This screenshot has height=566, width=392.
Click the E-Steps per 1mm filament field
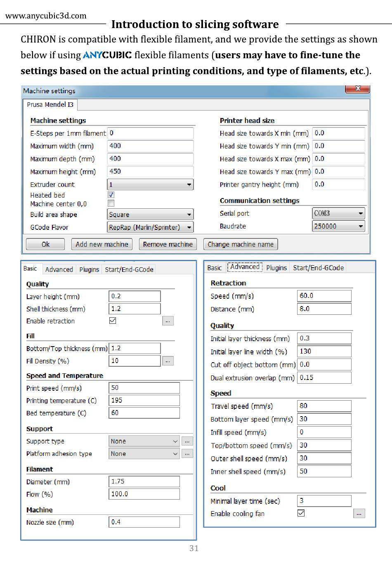point(150,133)
